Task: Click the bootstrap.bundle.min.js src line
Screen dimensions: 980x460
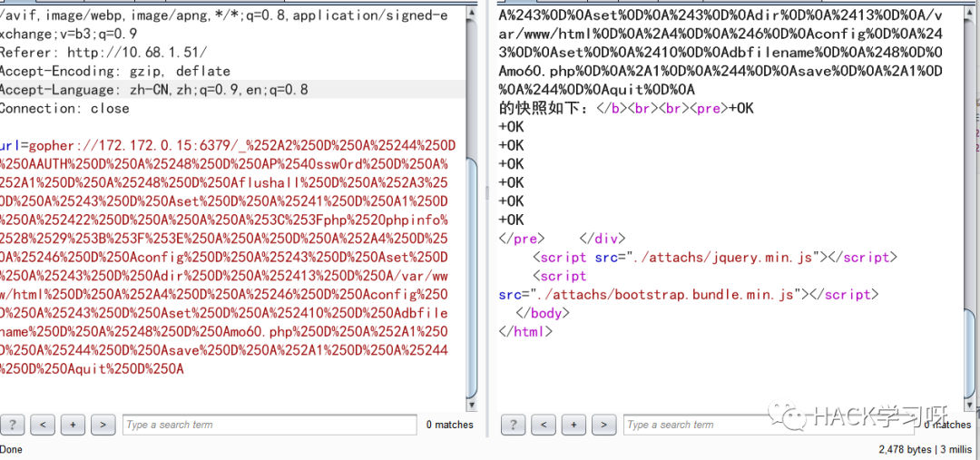Action: point(689,295)
